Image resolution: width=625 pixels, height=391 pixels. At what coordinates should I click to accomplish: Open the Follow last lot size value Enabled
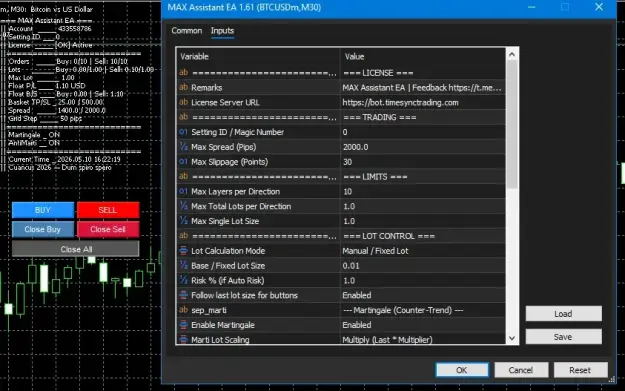[423, 295]
